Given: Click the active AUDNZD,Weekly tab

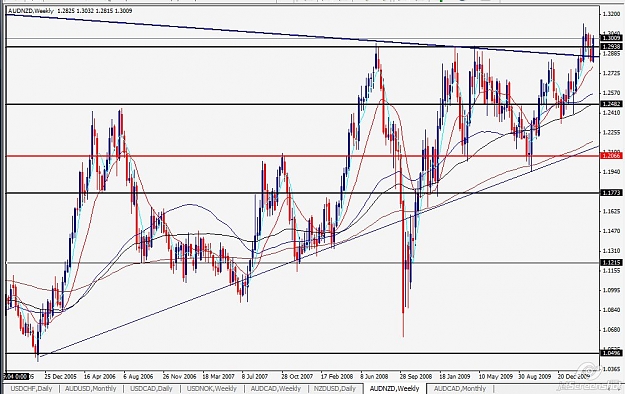Looking at the screenshot, I should point(394,388).
